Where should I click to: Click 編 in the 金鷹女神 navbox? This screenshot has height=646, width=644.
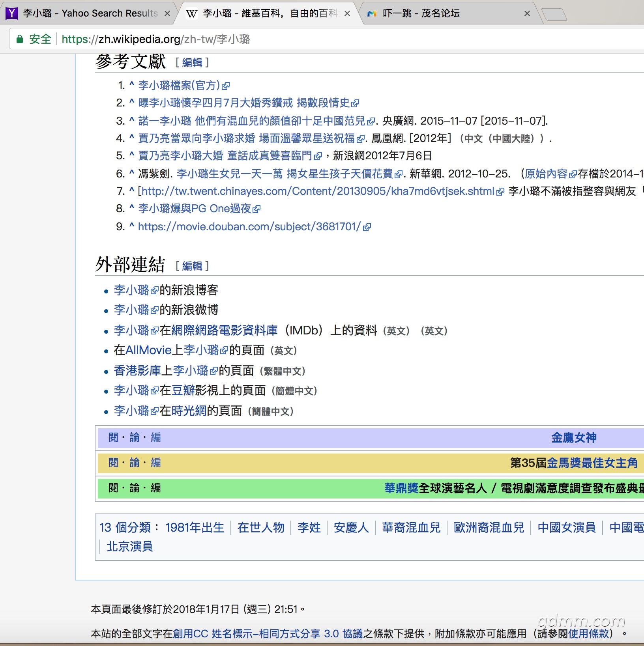(156, 438)
